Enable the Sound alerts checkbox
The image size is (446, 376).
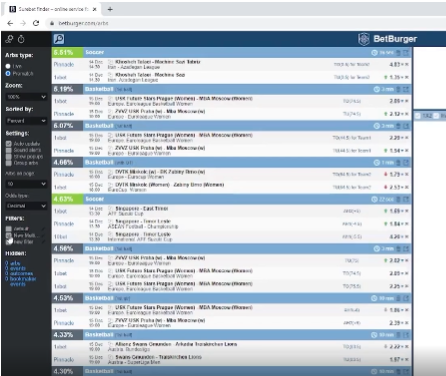pyautogui.click(x=9, y=150)
